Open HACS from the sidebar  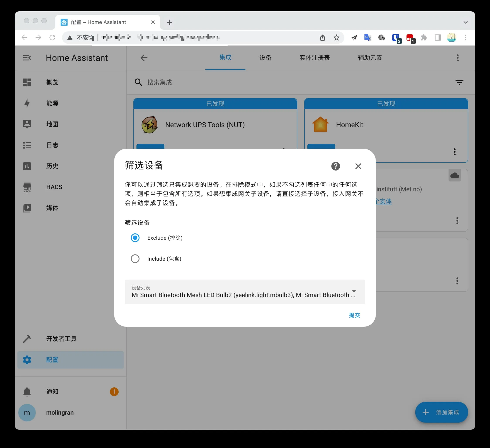[54, 187]
